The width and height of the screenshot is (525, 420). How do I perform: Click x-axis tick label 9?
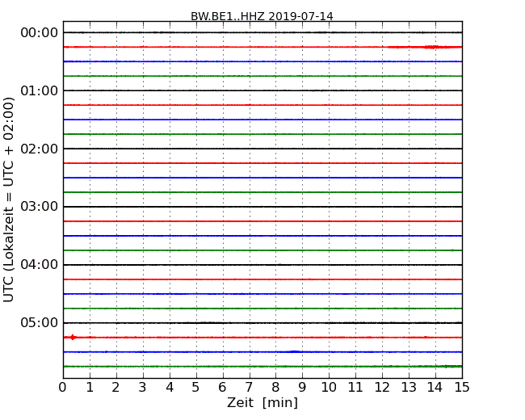[x=302, y=388]
